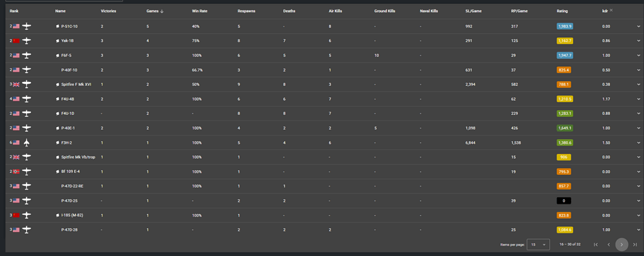
Task: Click the F6F-5 aircraft icon
Action: 26,55
